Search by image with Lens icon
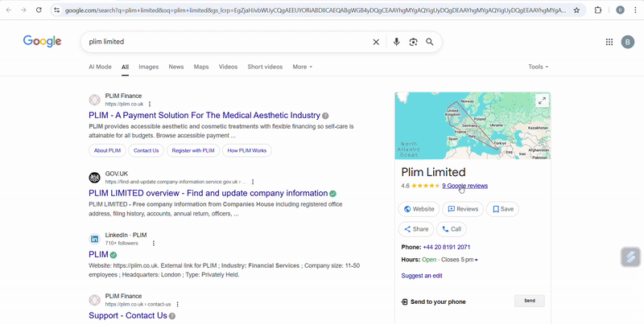The width and height of the screenshot is (644, 324). pos(413,42)
